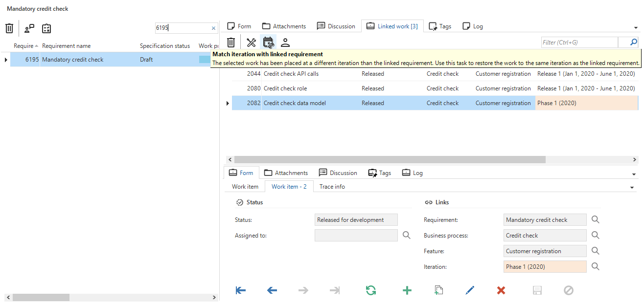
Task: Go to the previous record arrow
Action: (272, 290)
